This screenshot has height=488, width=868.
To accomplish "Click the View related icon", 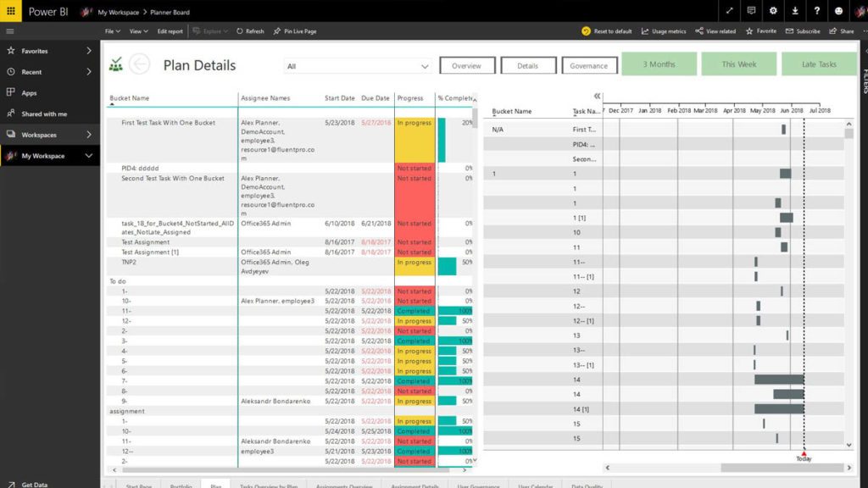I will (x=716, y=30).
